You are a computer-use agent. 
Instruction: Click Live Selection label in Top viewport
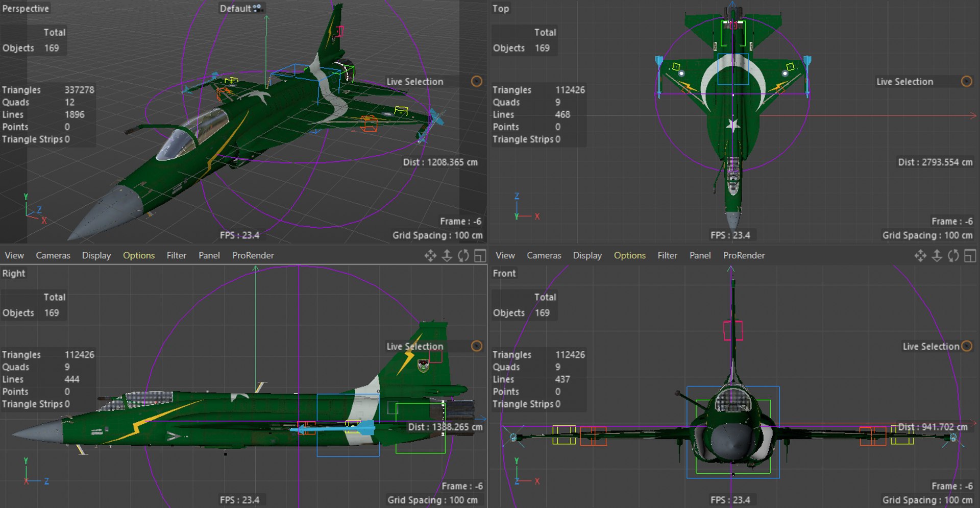click(905, 82)
